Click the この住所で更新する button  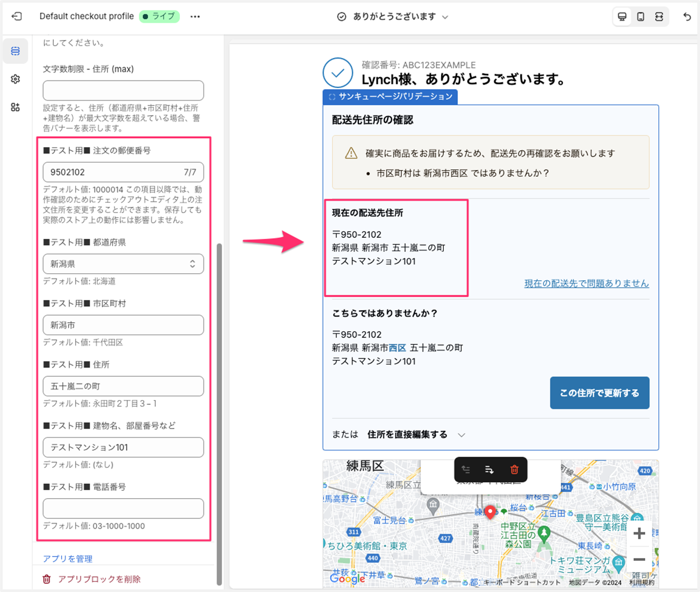pyautogui.click(x=599, y=393)
